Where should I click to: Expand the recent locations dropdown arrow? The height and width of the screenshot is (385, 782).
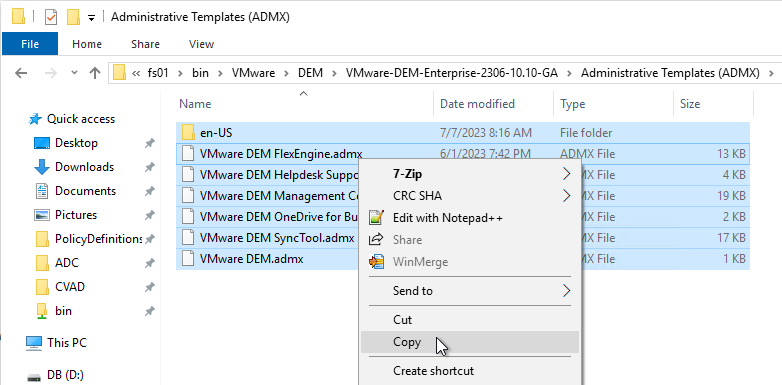click(x=74, y=73)
